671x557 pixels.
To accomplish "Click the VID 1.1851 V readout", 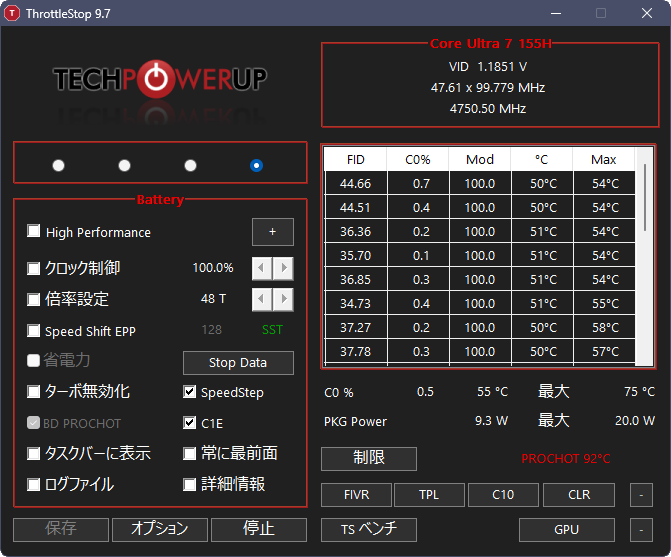I will point(488,67).
